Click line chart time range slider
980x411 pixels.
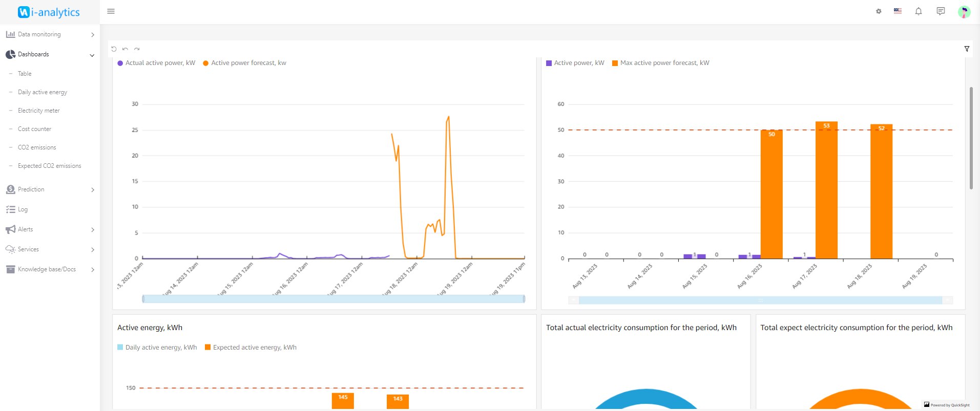(x=333, y=299)
